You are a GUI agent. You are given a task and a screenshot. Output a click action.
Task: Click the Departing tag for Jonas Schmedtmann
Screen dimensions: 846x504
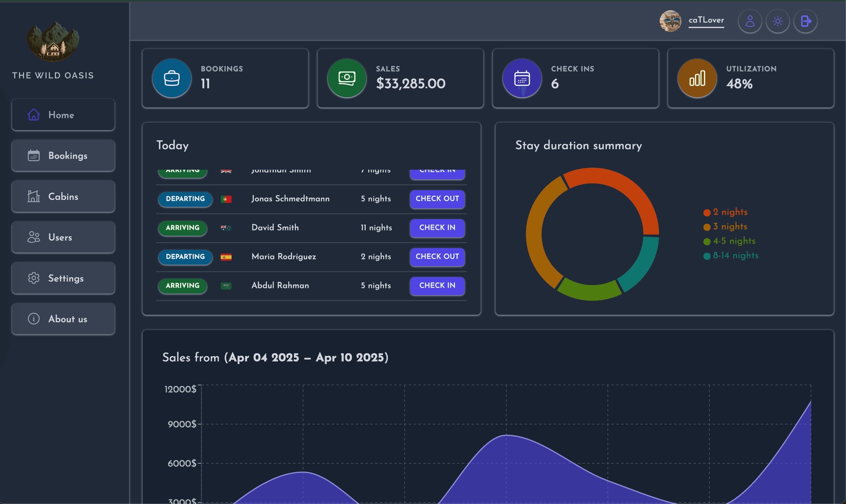pyautogui.click(x=185, y=199)
